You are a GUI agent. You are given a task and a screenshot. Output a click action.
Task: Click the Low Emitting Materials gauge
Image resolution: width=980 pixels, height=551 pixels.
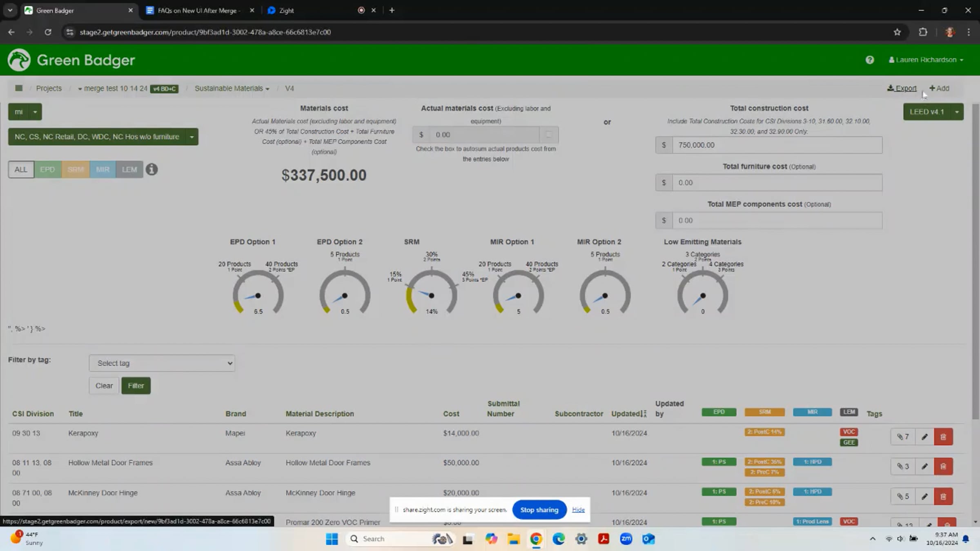coord(703,292)
